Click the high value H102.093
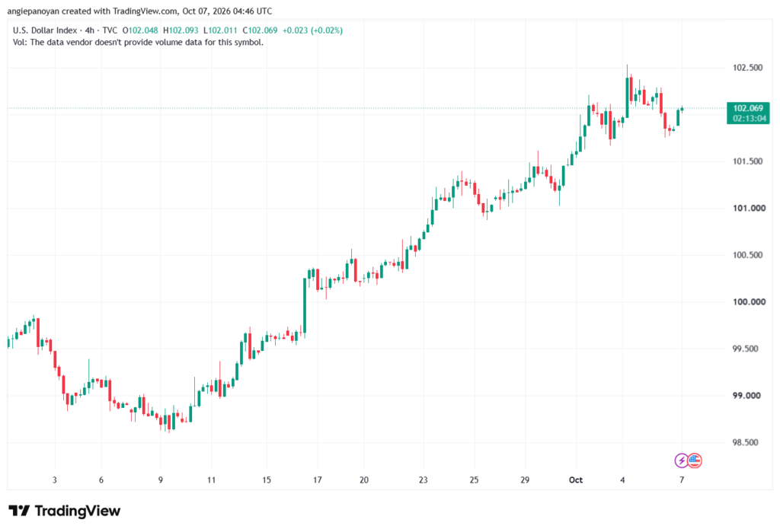 (181, 30)
